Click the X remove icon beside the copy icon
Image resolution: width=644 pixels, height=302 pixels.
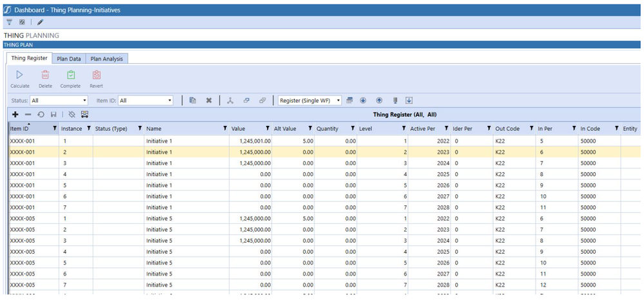coord(209,100)
